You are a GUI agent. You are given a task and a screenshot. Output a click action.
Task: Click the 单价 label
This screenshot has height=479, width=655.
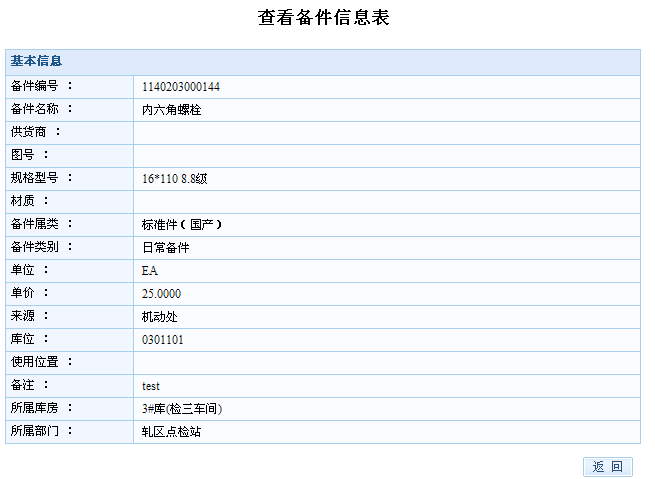pyautogui.click(x=23, y=292)
